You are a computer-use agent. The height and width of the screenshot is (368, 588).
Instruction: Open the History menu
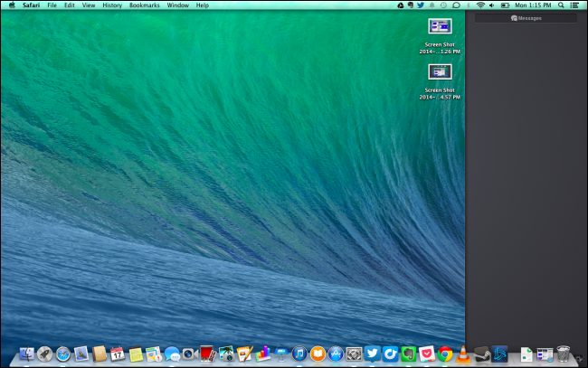point(112,5)
